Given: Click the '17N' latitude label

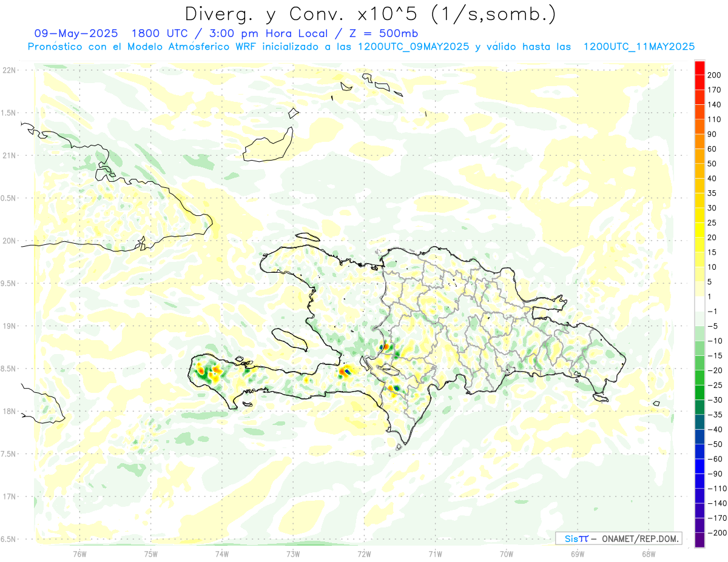Looking at the screenshot, I should tap(8, 497).
